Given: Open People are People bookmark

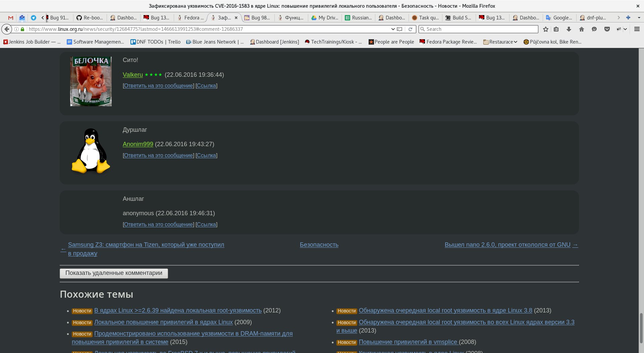Looking at the screenshot, I should (391, 42).
